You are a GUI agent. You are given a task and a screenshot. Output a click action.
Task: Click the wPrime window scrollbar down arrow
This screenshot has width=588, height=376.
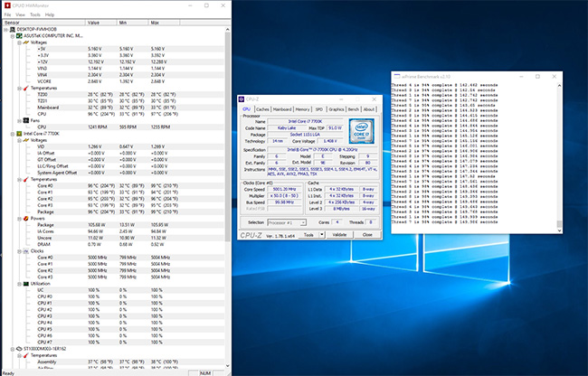[559, 230]
